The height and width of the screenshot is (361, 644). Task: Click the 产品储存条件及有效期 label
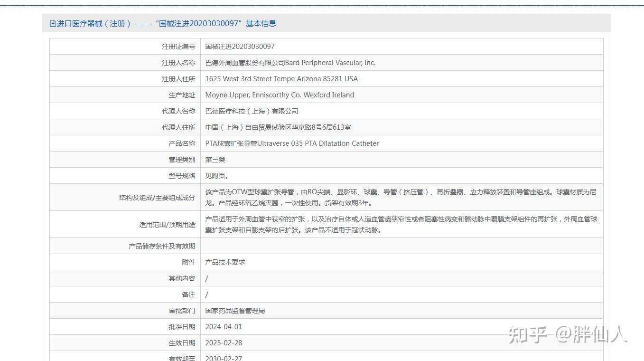[162, 246]
